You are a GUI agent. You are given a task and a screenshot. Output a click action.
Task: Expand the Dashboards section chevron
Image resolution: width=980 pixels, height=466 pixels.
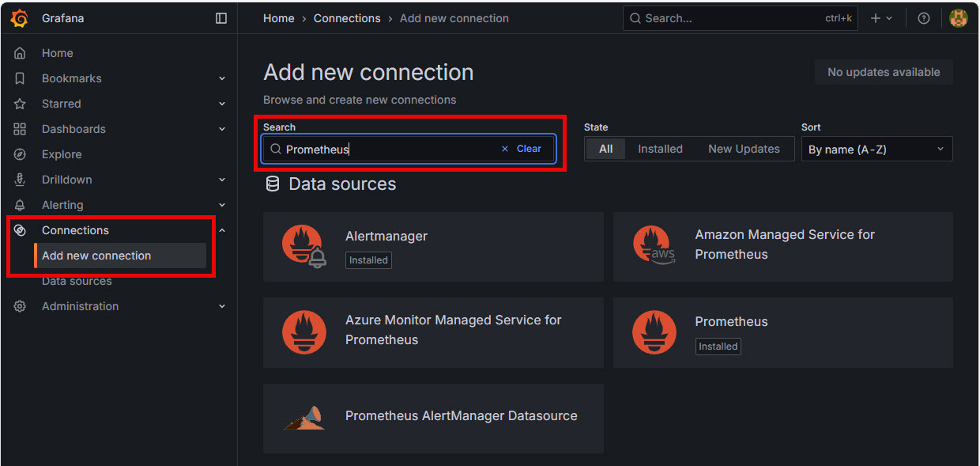pos(222,129)
